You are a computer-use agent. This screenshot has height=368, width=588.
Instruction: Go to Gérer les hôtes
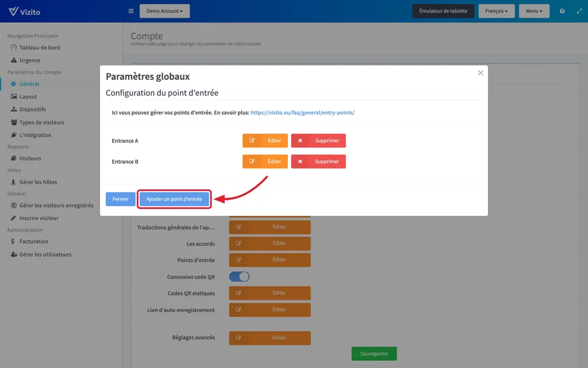pyautogui.click(x=38, y=182)
